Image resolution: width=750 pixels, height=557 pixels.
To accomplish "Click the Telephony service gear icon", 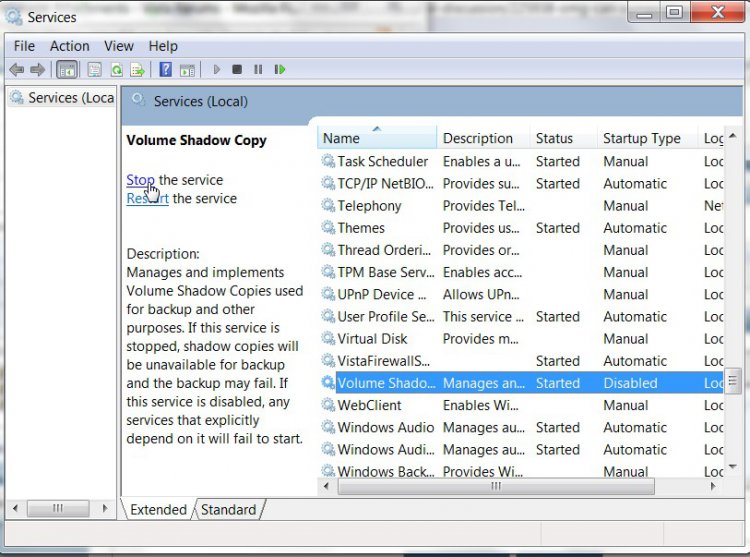I will 328,206.
